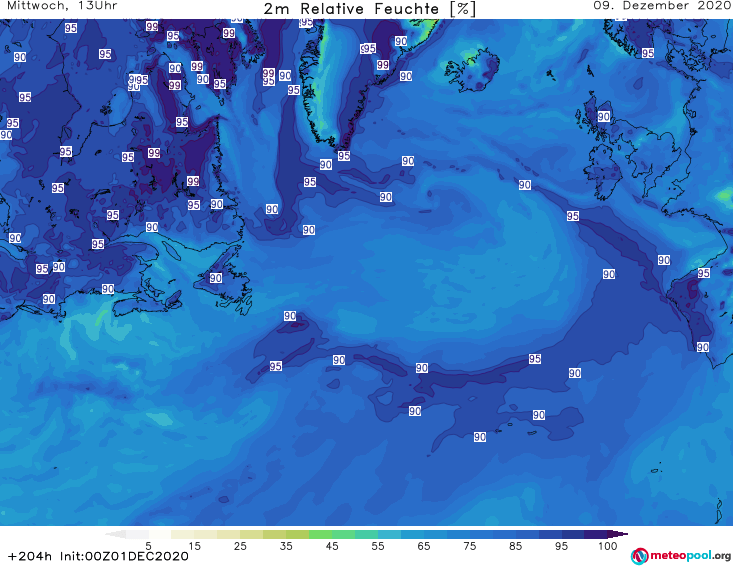The width and height of the screenshot is (733, 566).
Task: Click the date "09. Dezember 2020"
Action: click(x=662, y=6)
